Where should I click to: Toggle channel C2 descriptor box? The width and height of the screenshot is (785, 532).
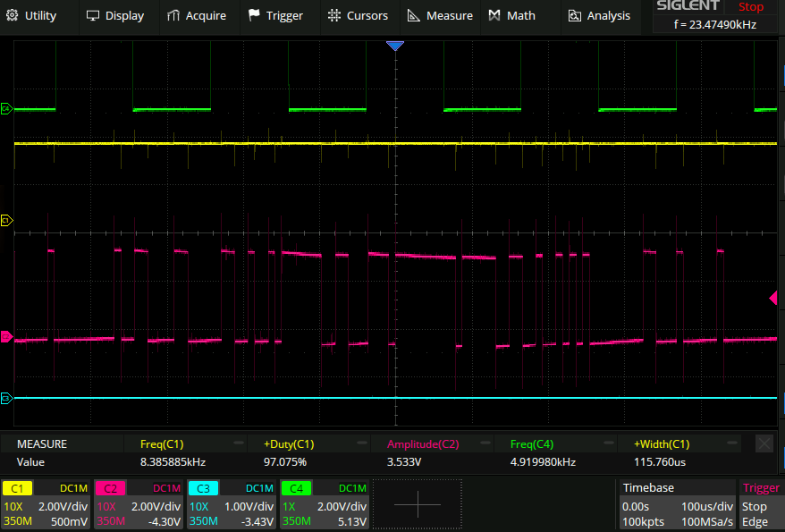point(139,504)
